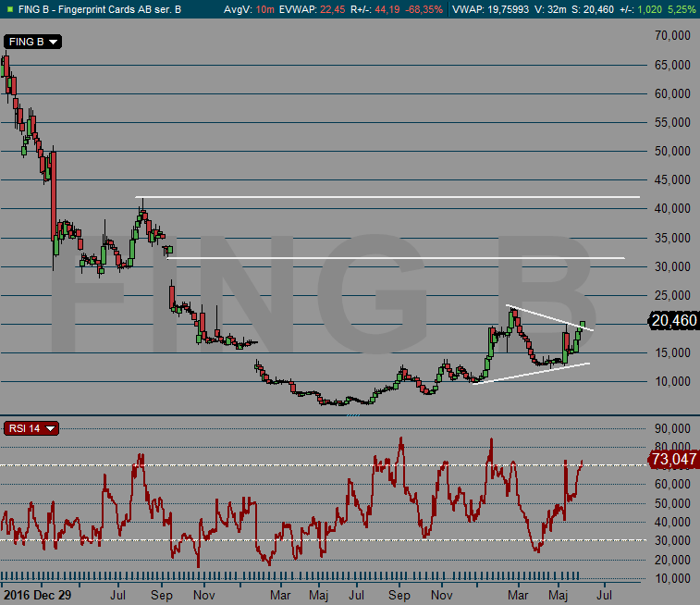This screenshot has height=605, width=700.
Task: Click the 70,000 price axis label
Action: pos(672,36)
